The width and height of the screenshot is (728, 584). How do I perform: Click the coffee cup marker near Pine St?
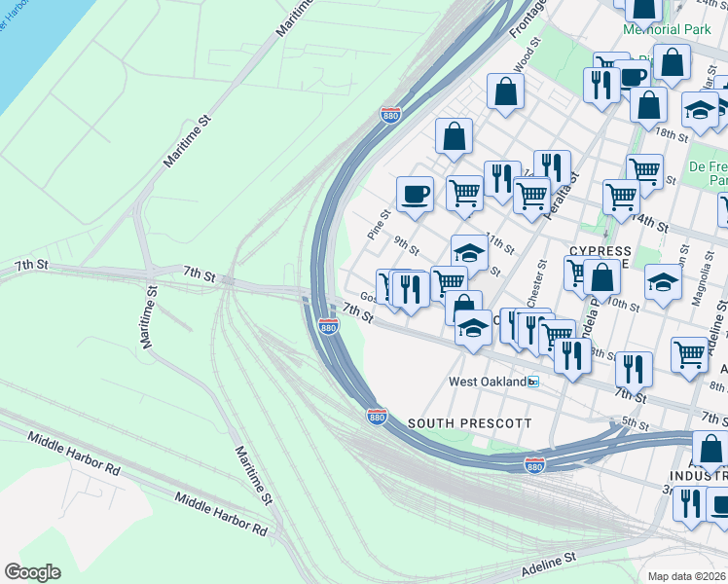click(415, 199)
